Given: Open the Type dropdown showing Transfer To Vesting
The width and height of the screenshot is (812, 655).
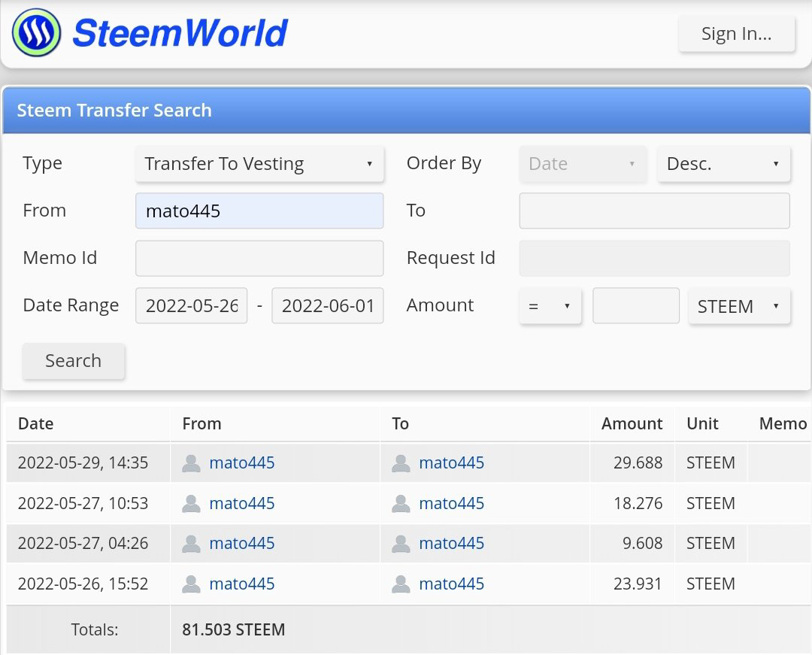Looking at the screenshot, I should click(259, 164).
